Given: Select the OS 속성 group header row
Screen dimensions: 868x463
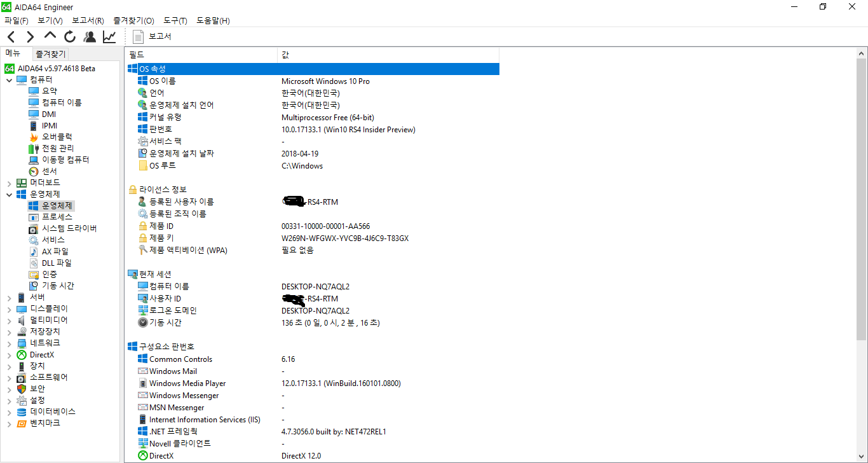Looking at the screenshot, I should [313, 69].
